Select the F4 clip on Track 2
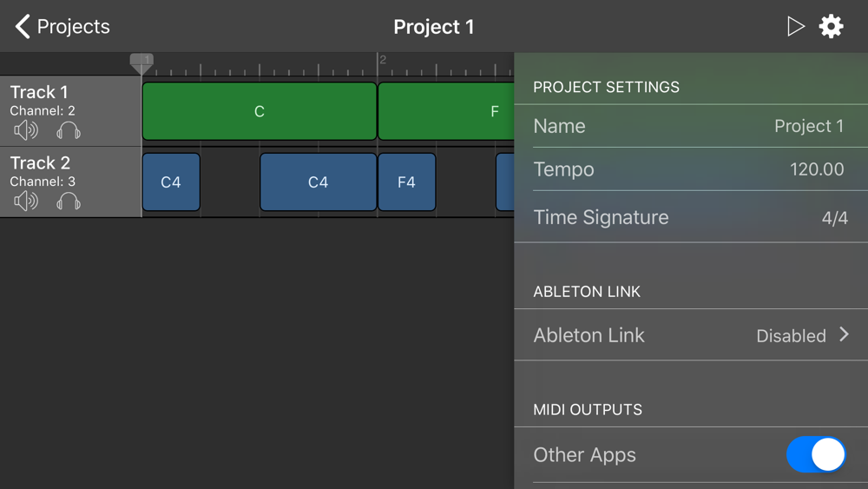The width and height of the screenshot is (868, 489). (406, 182)
